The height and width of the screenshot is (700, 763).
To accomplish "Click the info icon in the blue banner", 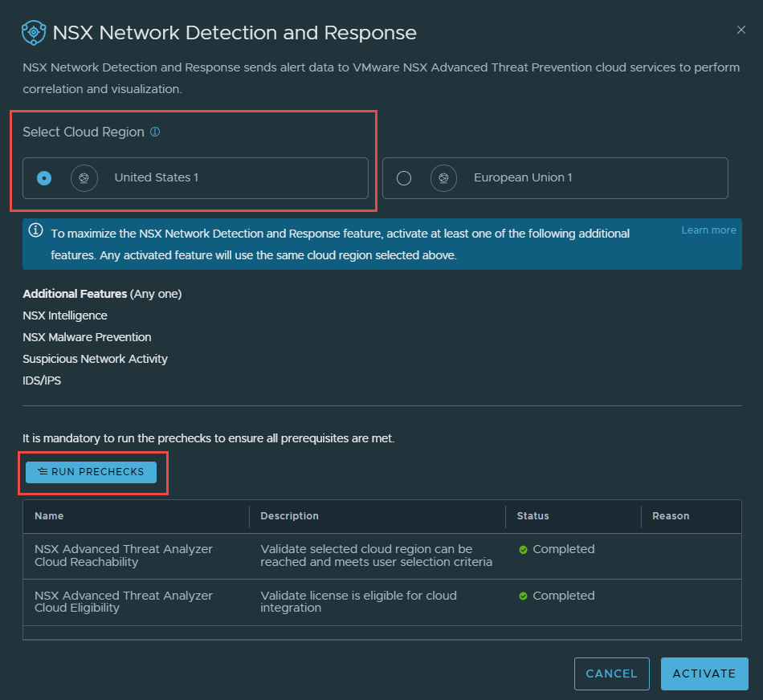I will click(35, 230).
